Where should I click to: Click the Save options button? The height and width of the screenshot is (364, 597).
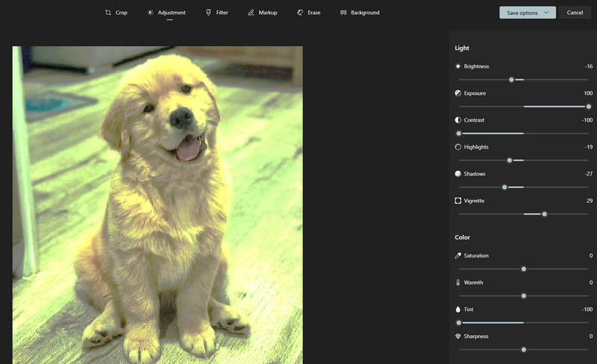point(522,13)
